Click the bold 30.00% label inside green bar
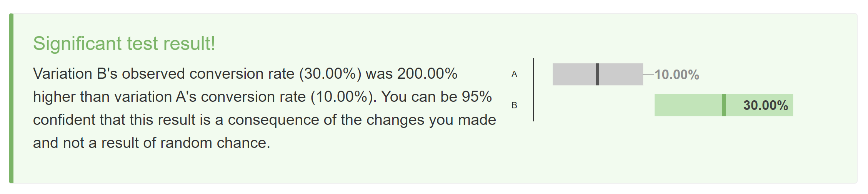 765,105
